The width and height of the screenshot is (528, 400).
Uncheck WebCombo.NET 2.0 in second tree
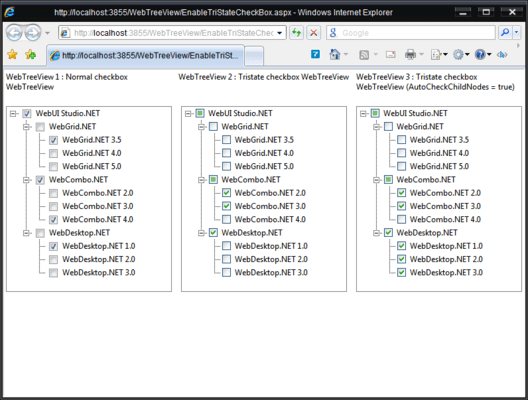coord(226,193)
